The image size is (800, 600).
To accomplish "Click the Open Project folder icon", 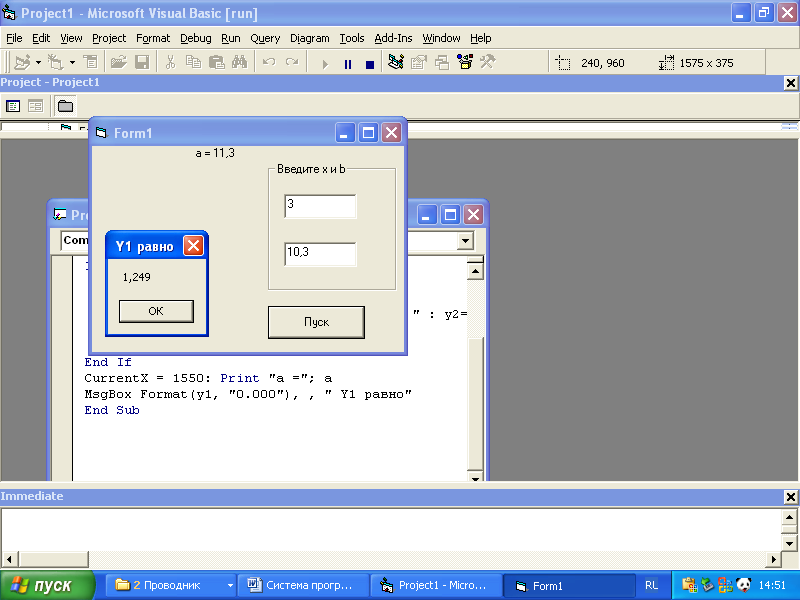I will pyautogui.click(x=118, y=62).
